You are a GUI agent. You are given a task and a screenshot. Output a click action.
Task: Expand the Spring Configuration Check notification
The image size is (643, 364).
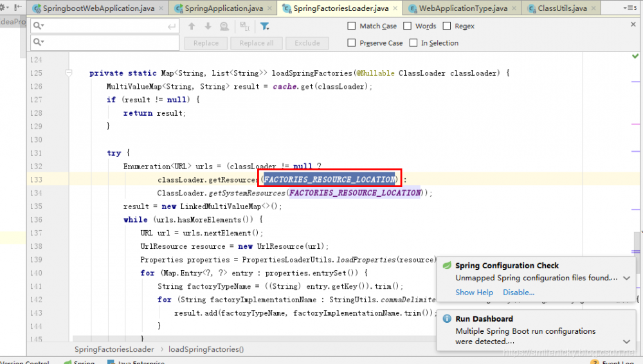coord(627,278)
